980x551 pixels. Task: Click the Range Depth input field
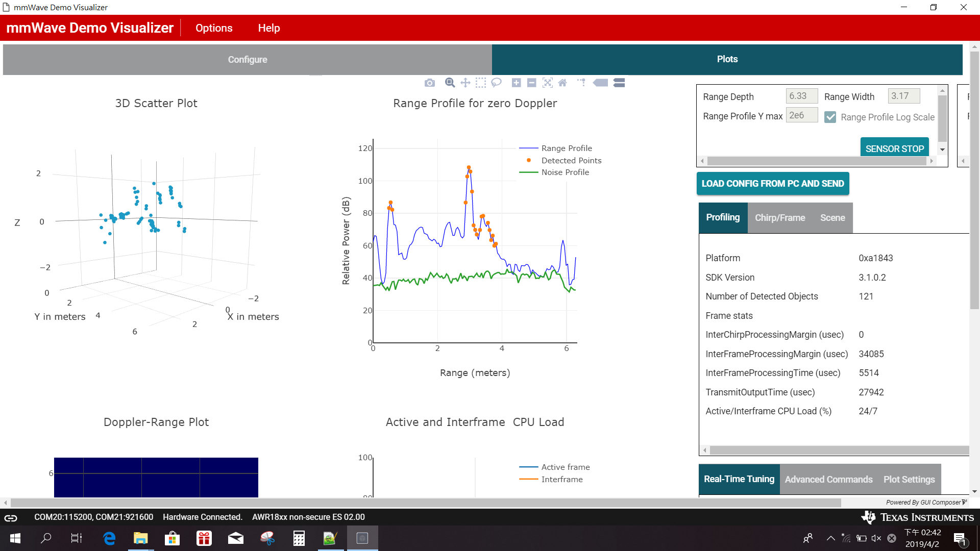pyautogui.click(x=802, y=96)
